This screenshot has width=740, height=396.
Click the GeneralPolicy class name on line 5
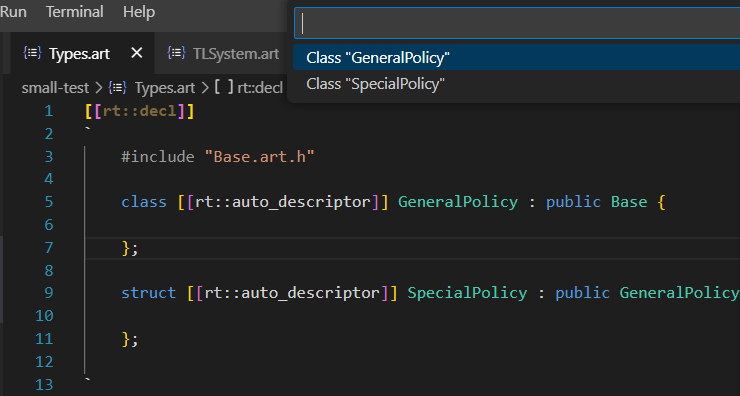point(458,202)
